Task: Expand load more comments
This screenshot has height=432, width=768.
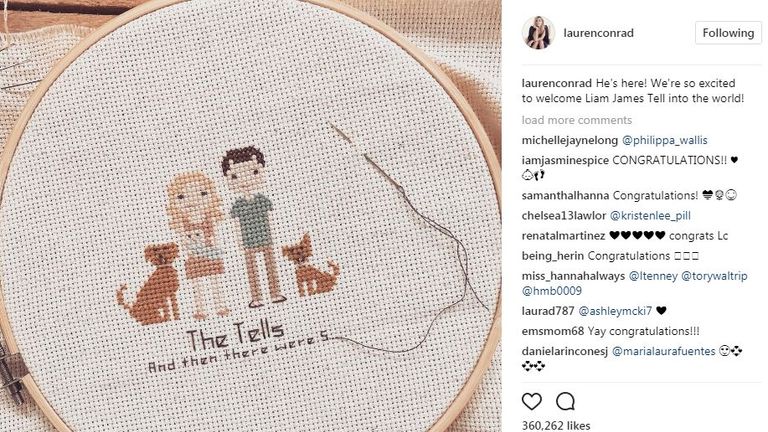Action: (576, 120)
